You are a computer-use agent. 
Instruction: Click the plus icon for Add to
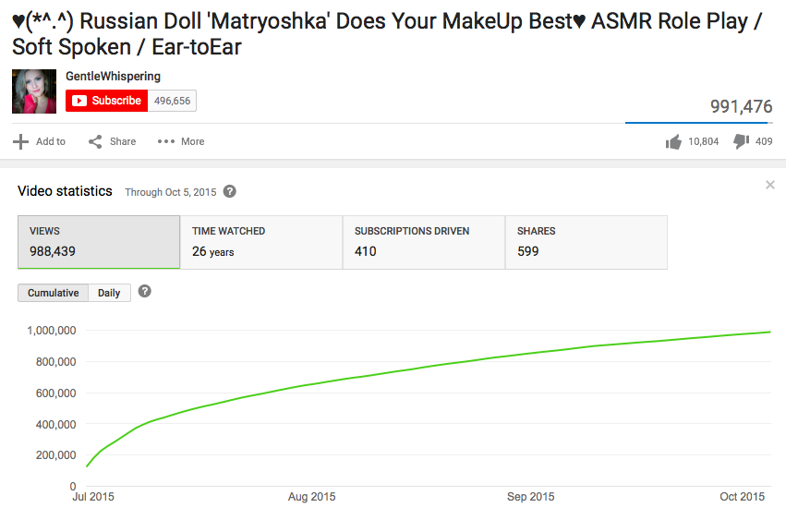pyautogui.click(x=20, y=141)
